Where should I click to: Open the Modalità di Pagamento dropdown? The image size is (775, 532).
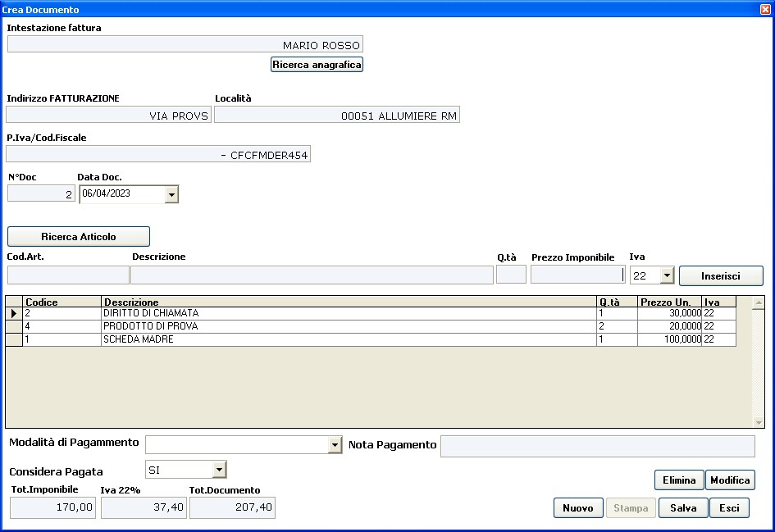(x=335, y=445)
